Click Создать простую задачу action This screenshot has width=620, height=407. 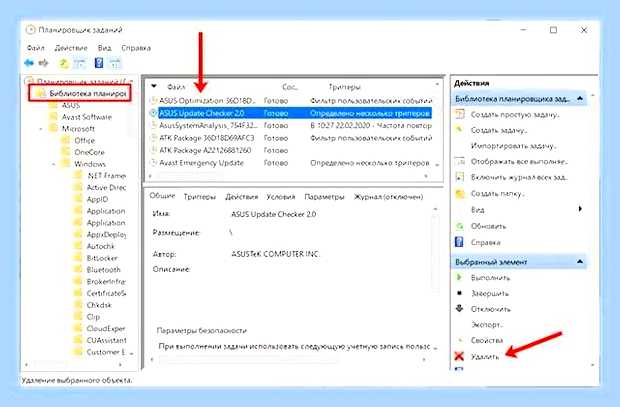point(515,115)
